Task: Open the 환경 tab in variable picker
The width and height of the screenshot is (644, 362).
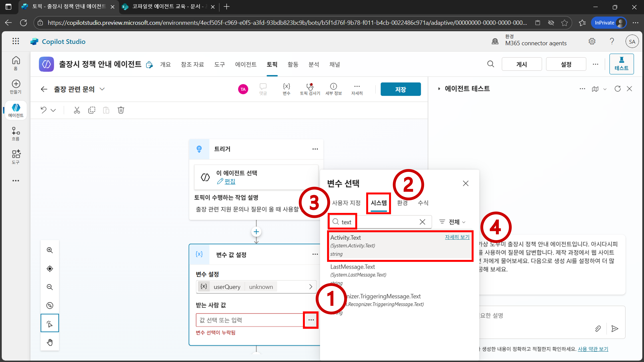Action: coord(402,203)
